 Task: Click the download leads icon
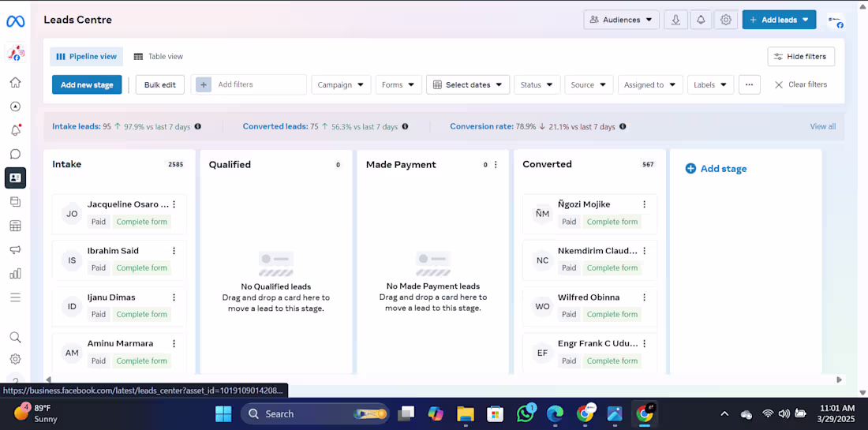pyautogui.click(x=675, y=20)
